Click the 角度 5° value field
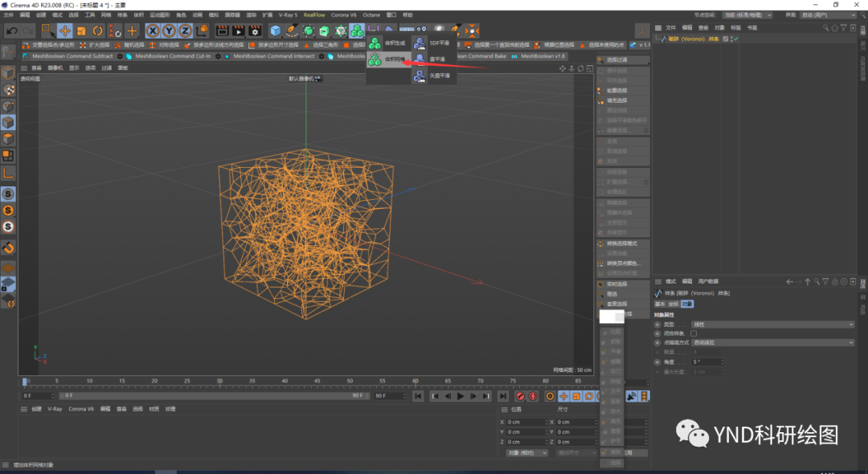Viewport: 868px width, 474px height. [x=707, y=362]
